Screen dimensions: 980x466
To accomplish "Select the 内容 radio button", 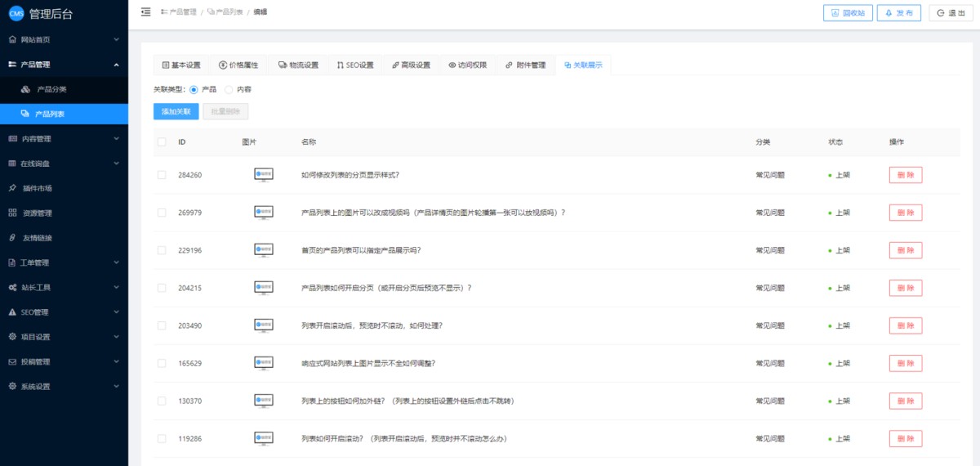I will click(229, 89).
